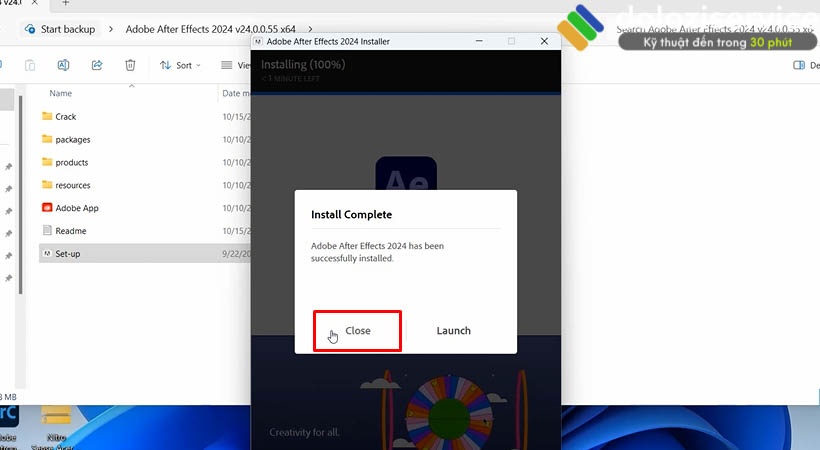Expand chevron after Adobe After Effects breadcrumb

[311, 29]
